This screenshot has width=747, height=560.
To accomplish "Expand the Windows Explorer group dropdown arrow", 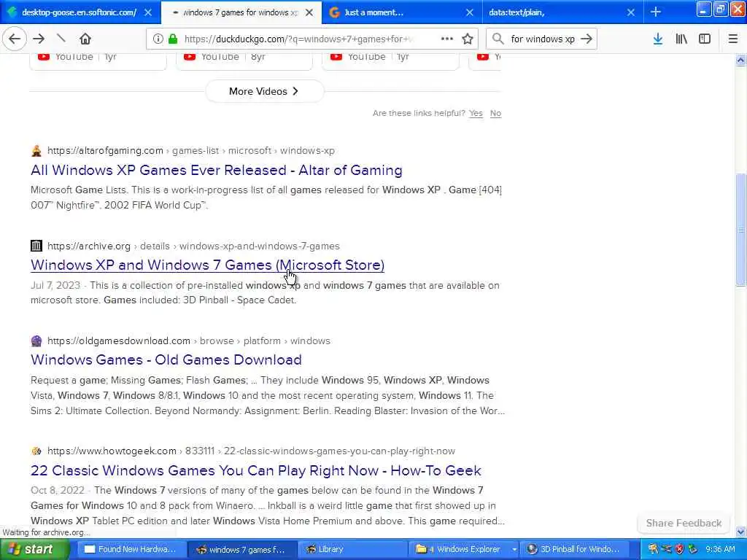I will (514, 550).
